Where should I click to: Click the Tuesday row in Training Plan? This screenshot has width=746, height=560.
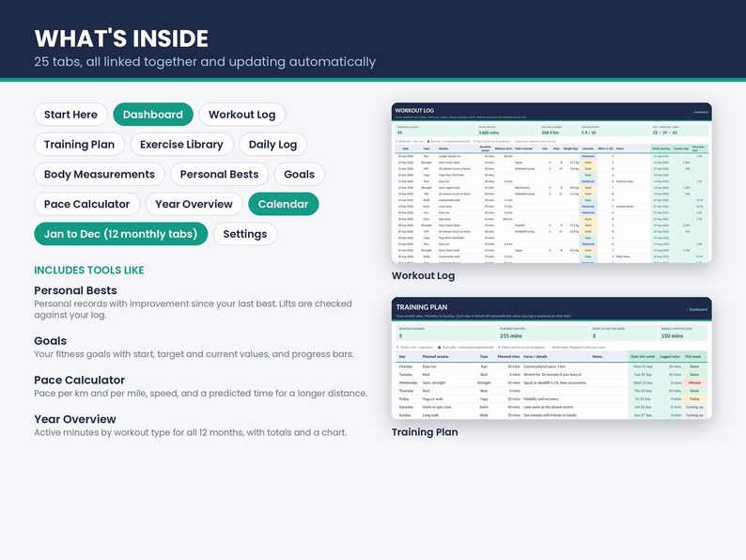point(552,375)
